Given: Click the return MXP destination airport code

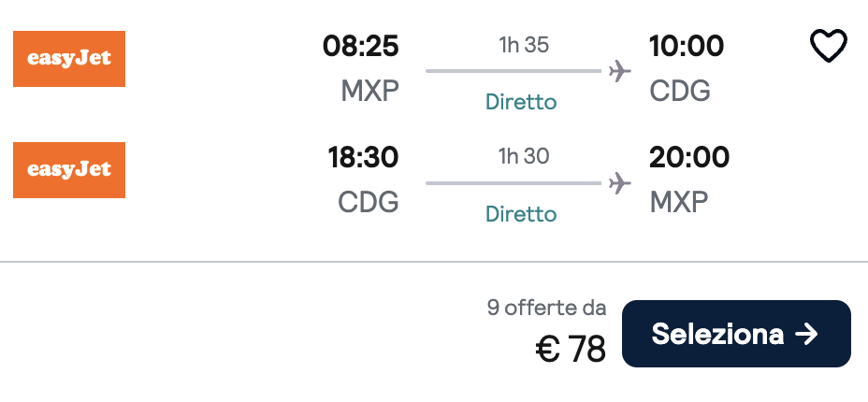Looking at the screenshot, I should click(679, 202).
